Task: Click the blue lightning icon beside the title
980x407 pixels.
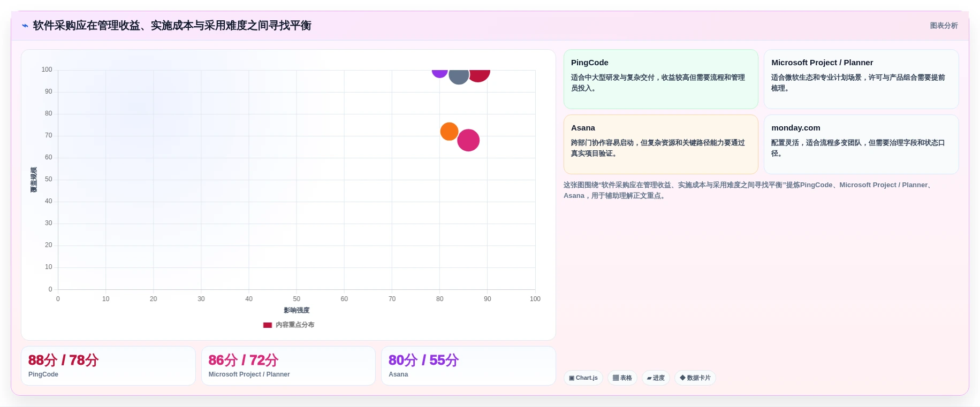Action: [x=25, y=26]
